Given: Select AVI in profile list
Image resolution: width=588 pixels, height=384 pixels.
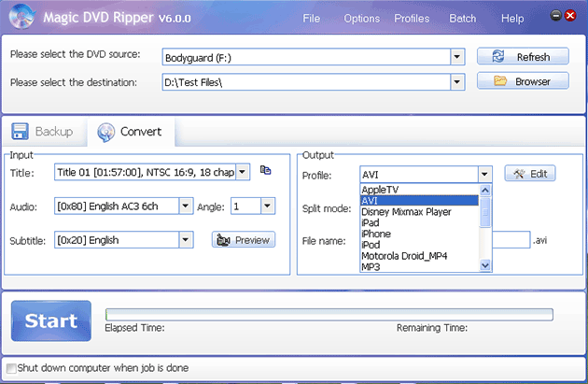Looking at the screenshot, I should pyautogui.click(x=419, y=201).
